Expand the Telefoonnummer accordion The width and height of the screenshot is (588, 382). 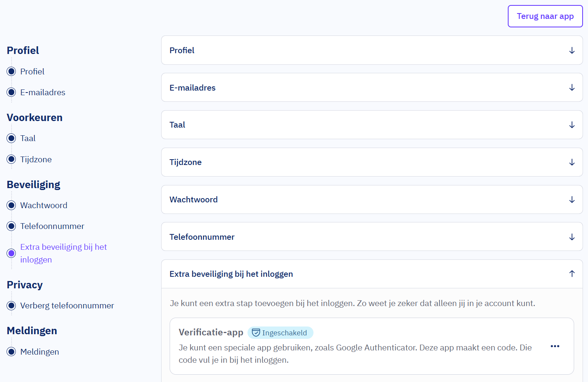click(572, 237)
